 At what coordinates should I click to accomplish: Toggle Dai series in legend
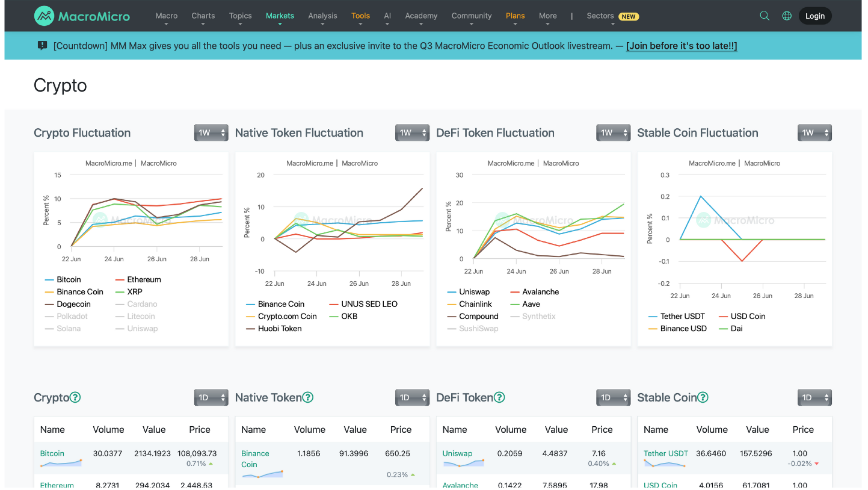(x=730, y=329)
